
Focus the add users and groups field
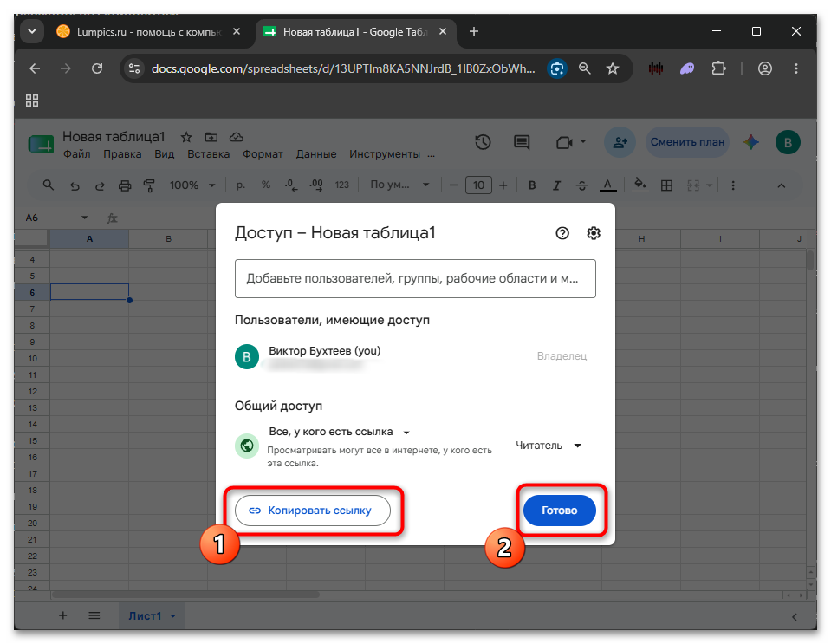point(415,278)
